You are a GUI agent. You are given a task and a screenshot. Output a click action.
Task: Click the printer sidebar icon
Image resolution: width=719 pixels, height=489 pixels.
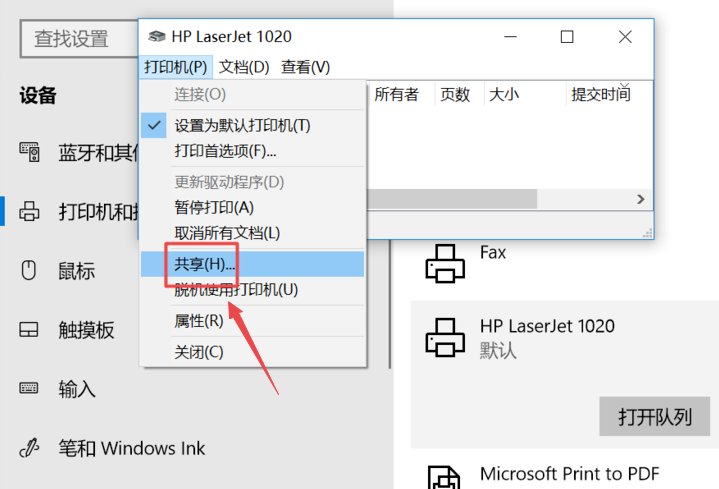[x=29, y=211]
